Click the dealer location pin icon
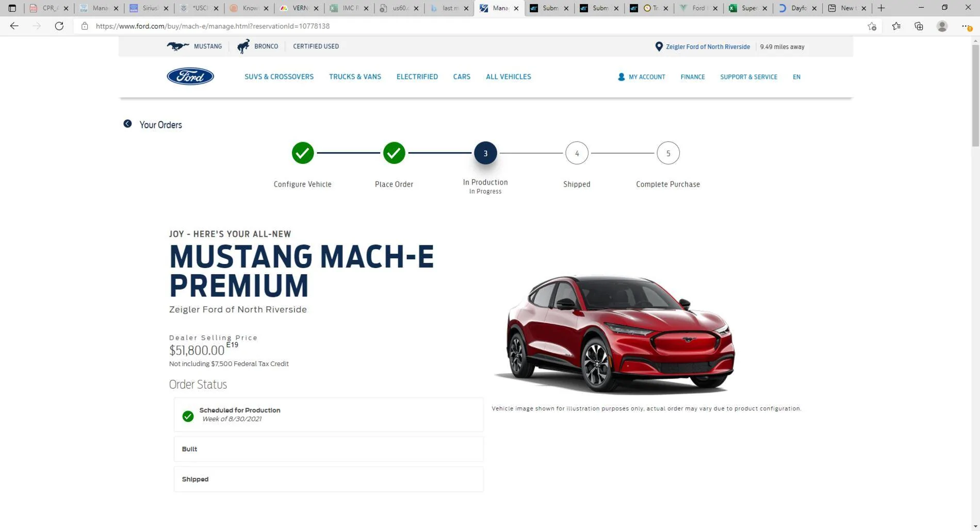 659,46
